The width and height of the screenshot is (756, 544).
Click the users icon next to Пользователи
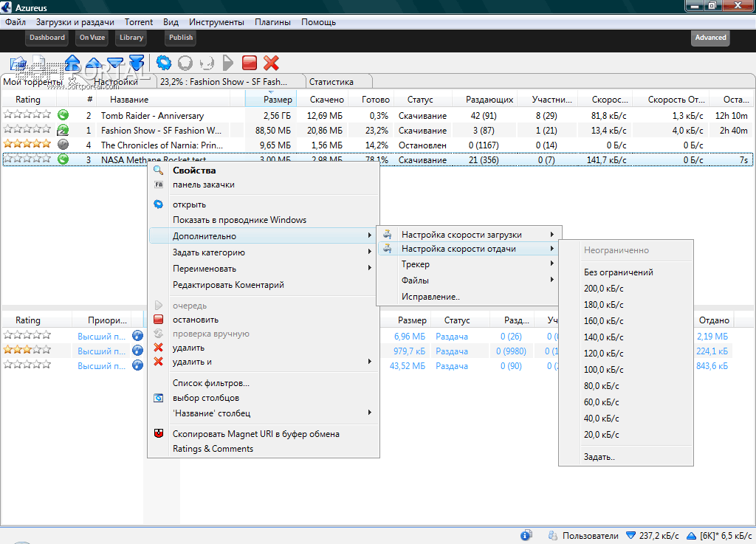coord(552,535)
